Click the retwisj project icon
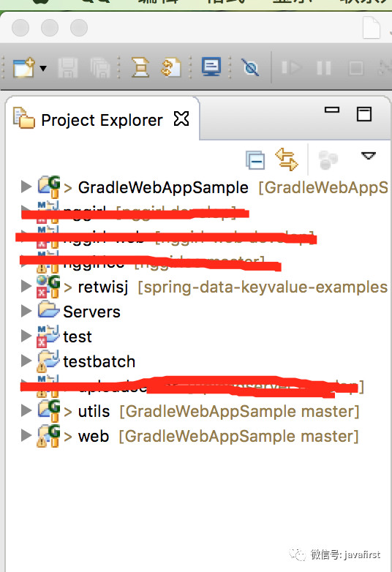 tap(48, 287)
